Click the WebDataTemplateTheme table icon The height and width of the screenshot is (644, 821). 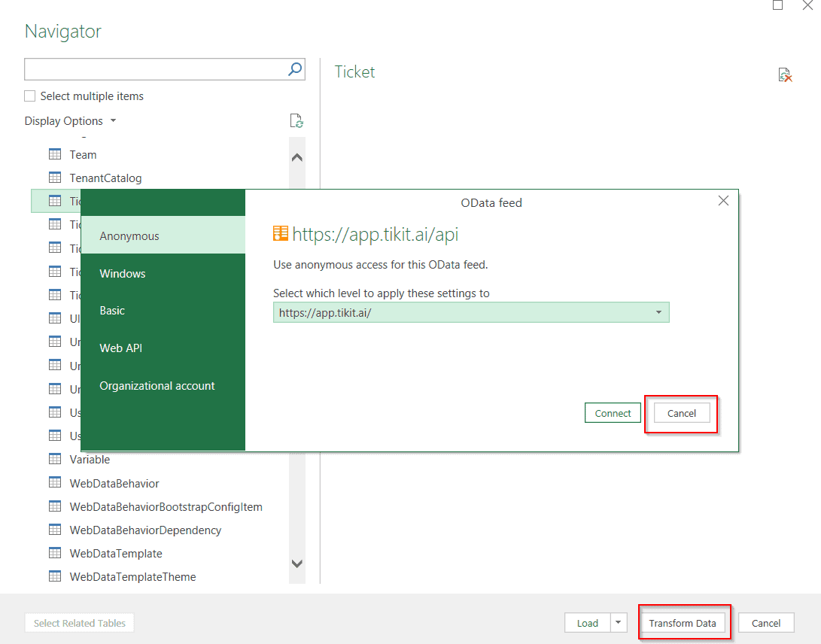coord(55,576)
